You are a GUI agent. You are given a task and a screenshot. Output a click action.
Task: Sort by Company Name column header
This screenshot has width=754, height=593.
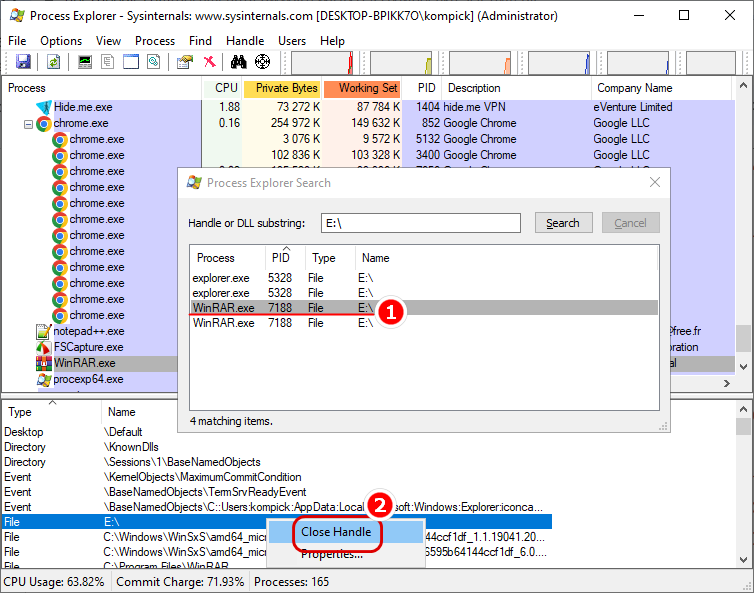tap(661, 88)
